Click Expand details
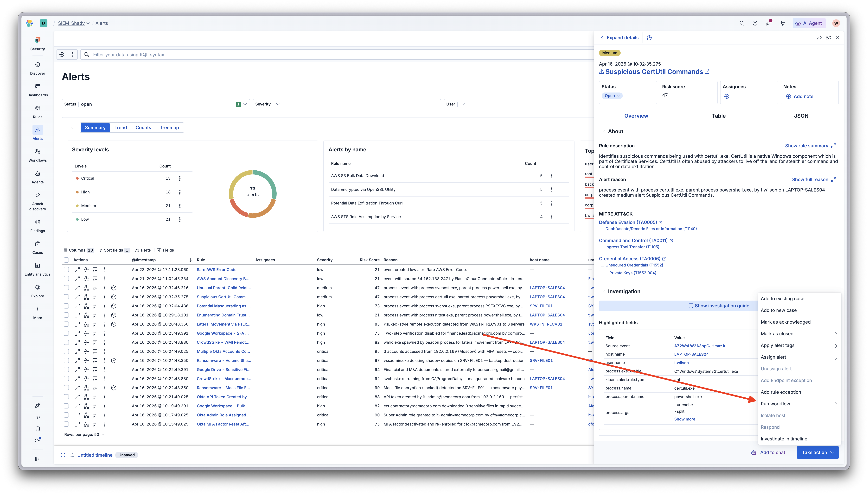This screenshot has width=868, height=494. (x=619, y=38)
